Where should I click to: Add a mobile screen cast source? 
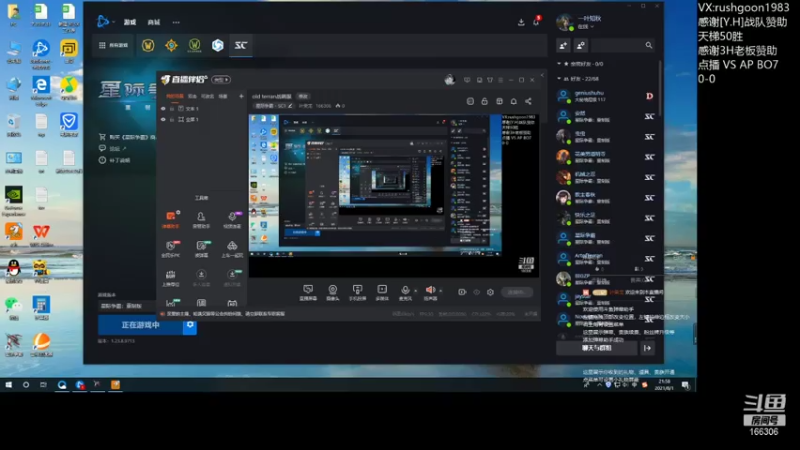point(357,292)
